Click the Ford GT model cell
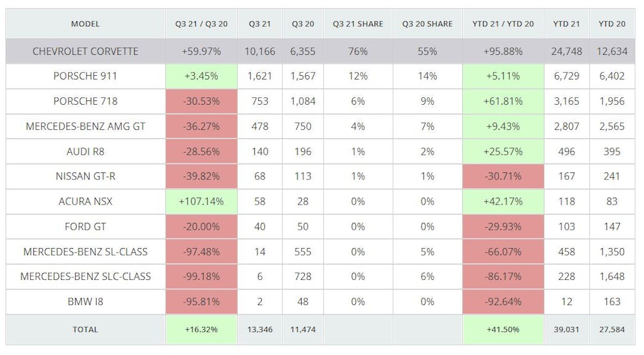Image resolution: width=644 pixels, height=355 pixels. [x=85, y=227]
